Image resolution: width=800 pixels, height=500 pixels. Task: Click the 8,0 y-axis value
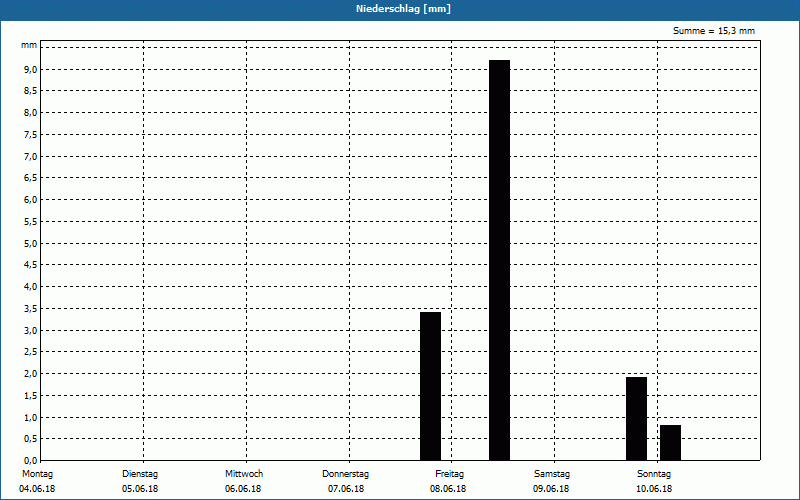[31, 113]
